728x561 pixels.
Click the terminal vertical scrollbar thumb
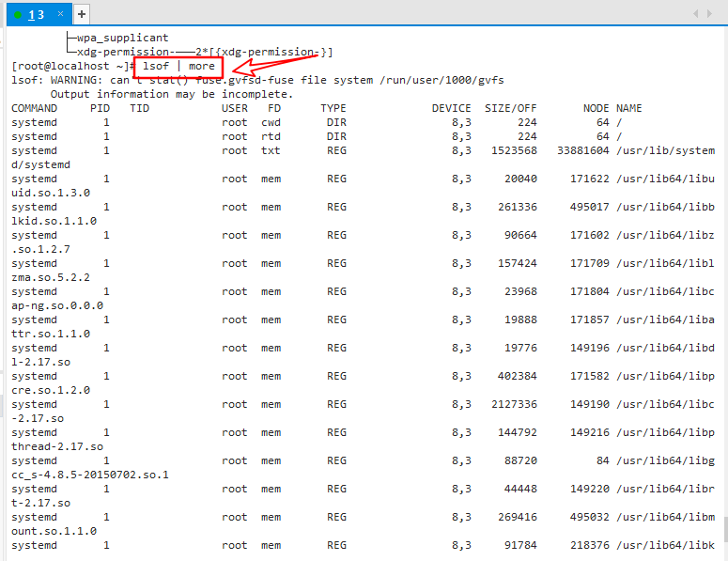(x=725, y=530)
